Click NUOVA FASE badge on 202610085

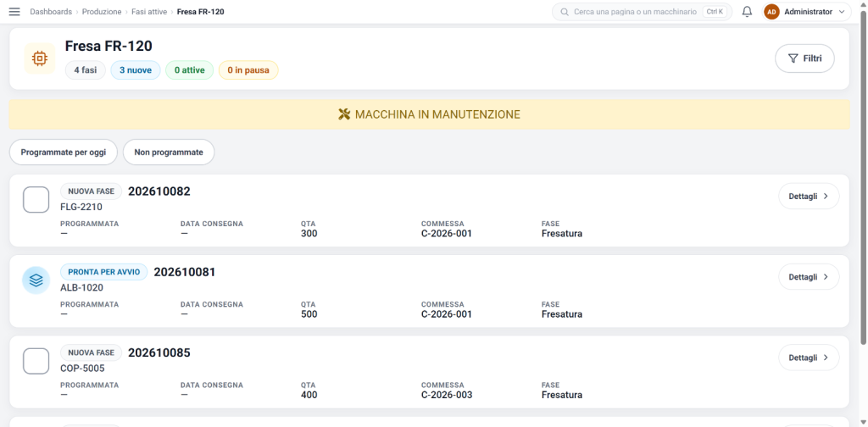point(92,353)
